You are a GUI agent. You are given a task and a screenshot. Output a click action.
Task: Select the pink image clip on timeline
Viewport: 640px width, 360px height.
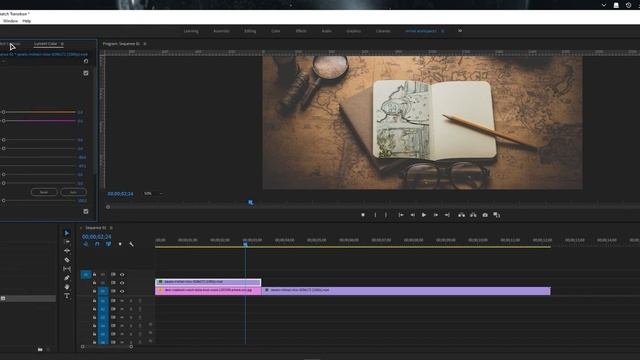pos(208,291)
